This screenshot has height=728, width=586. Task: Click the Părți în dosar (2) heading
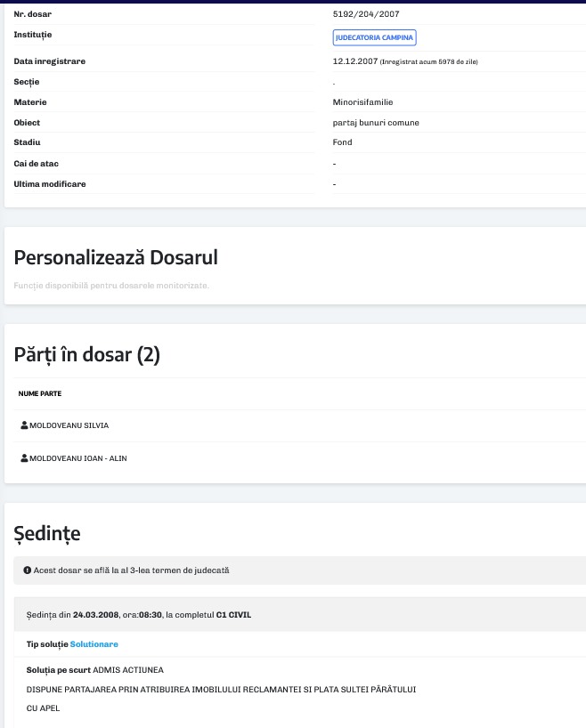[87, 354]
